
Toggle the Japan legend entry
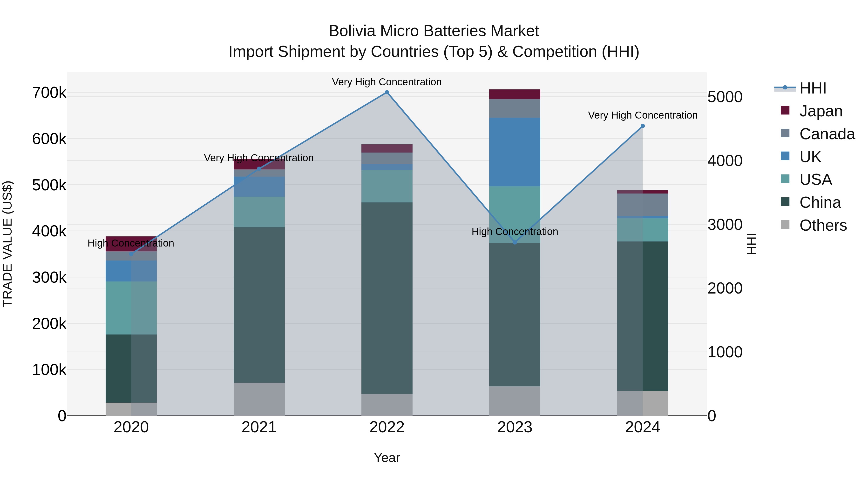(x=812, y=111)
